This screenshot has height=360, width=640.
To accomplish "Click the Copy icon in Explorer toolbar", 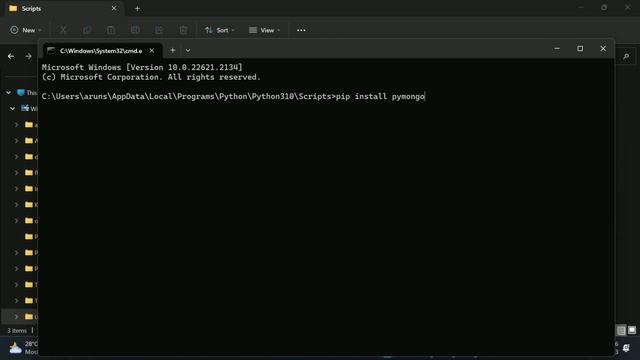I will (x=87, y=30).
